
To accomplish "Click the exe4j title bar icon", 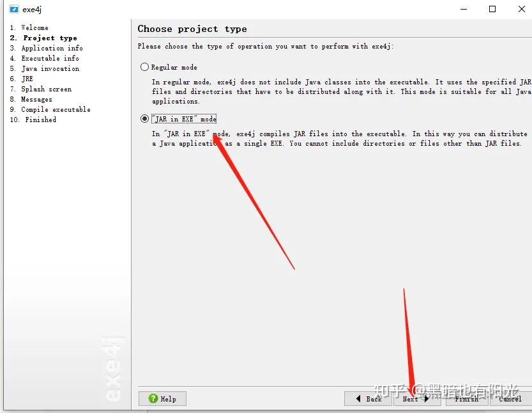I will point(14,9).
